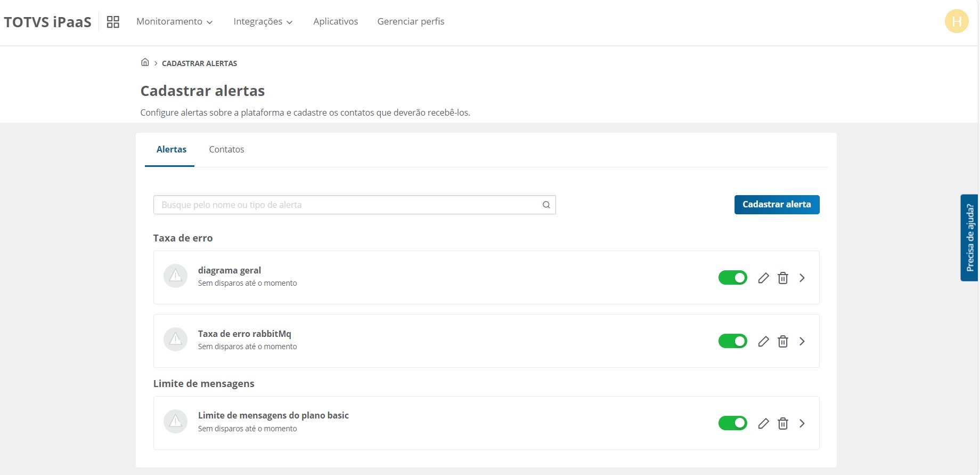
Task: Edit the diagrama geral alert
Action: 763,278
